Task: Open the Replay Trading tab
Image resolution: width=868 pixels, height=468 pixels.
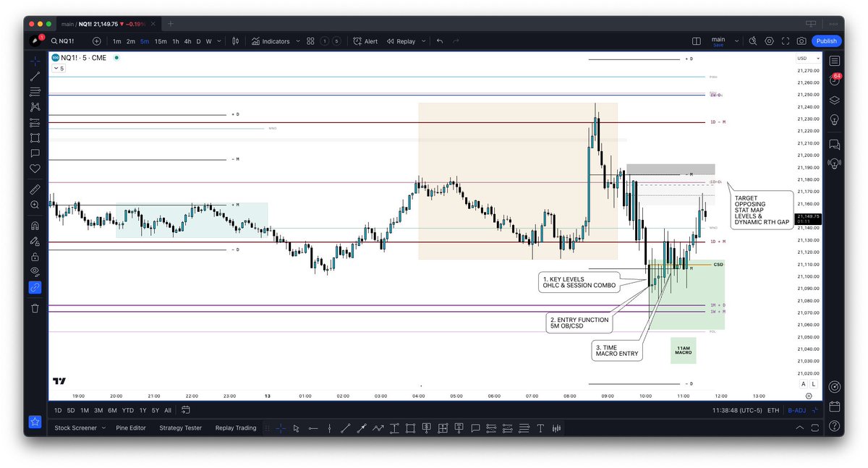Action: click(236, 427)
